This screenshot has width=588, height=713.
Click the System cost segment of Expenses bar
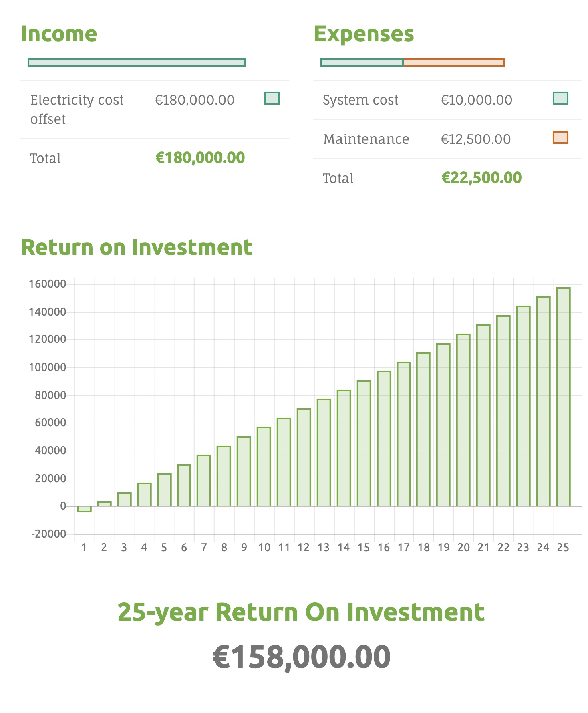362,62
